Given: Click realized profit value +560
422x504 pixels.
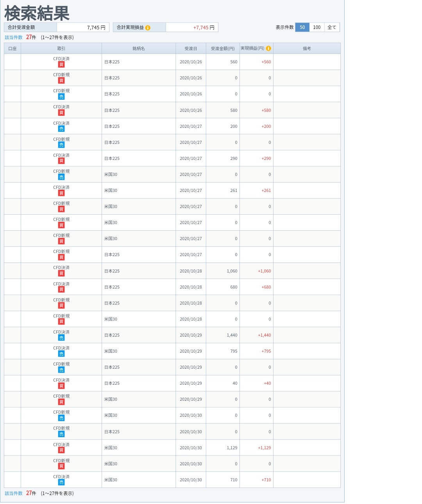Looking at the screenshot, I should 266,62.
